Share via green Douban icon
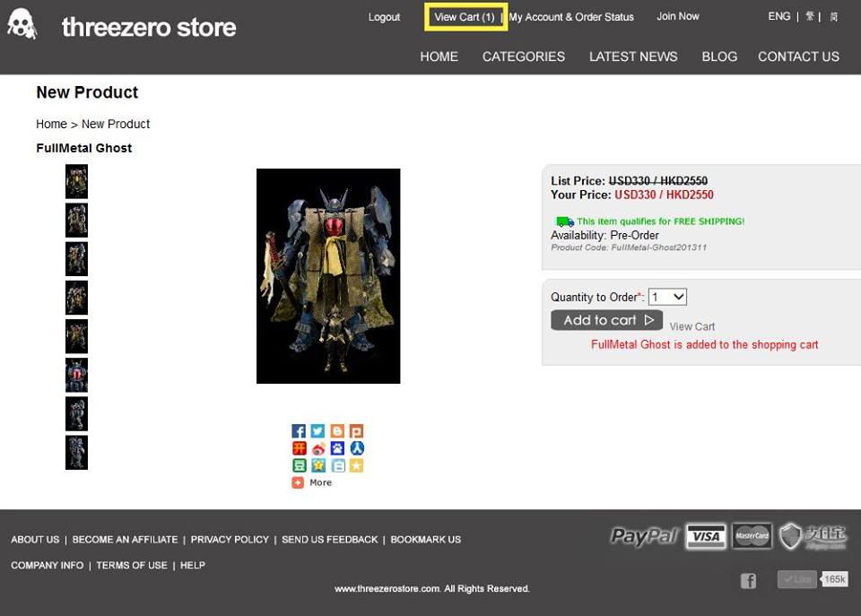The height and width of the screenshot is (616, 861). [x=299, y=465]
